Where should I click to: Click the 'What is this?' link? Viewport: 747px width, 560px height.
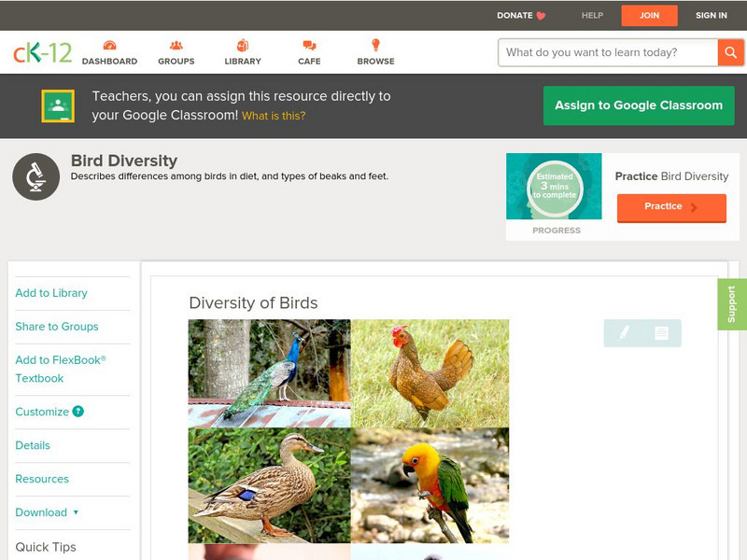coord(274,116)
